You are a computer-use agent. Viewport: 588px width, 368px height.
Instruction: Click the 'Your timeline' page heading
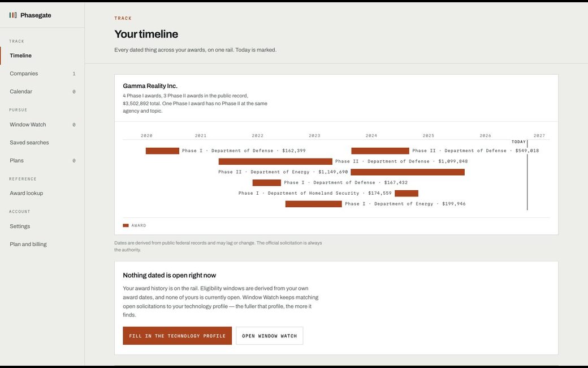(x=146, y=34)
